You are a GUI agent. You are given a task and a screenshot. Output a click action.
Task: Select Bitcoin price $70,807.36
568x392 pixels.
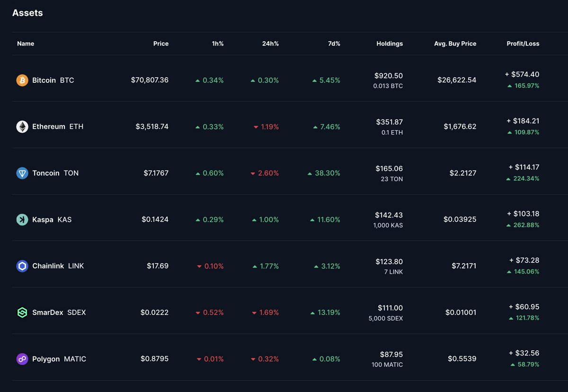(x=150, y=80)
